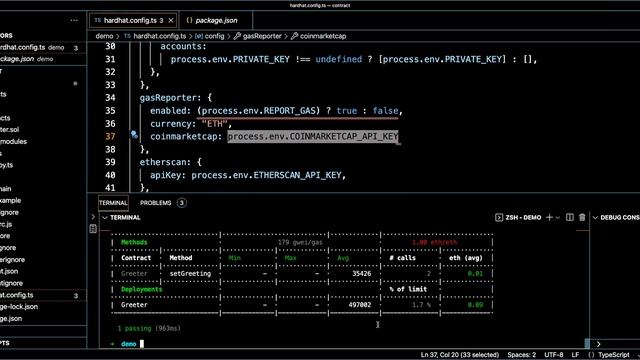Click line number 37 in the gutter
Image resolution: width=640 pixels, height=360 pixels.
(110, 136)
